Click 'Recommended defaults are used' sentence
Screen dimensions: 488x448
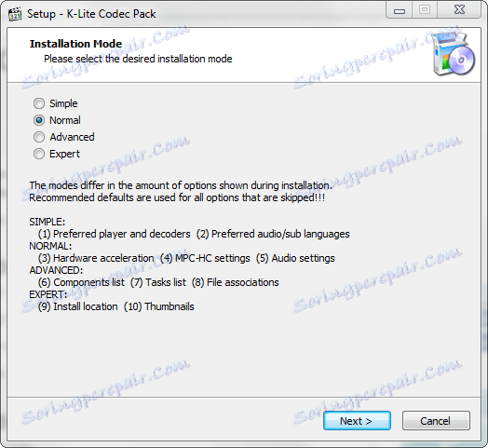click(177, 197)
